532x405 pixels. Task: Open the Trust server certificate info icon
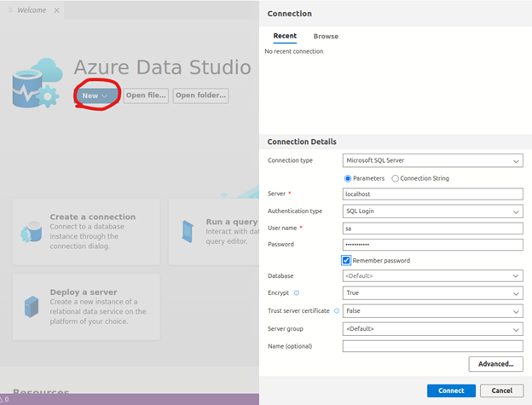(337, 311)
